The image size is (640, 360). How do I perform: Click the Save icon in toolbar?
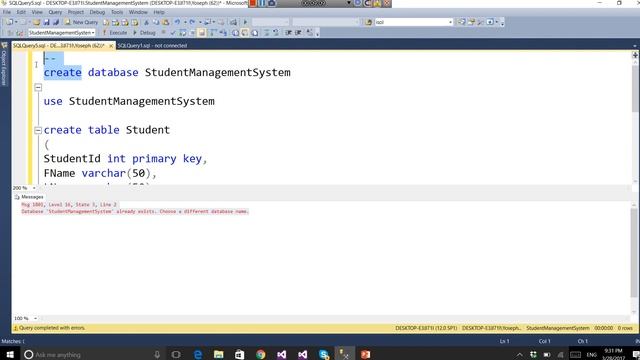pyautogui.click(x=46, y=22)
